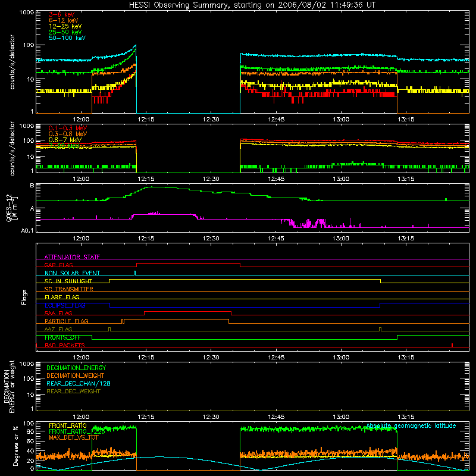
Task: Click the HESSI Observing Summary title text
Action: point(252,5)
